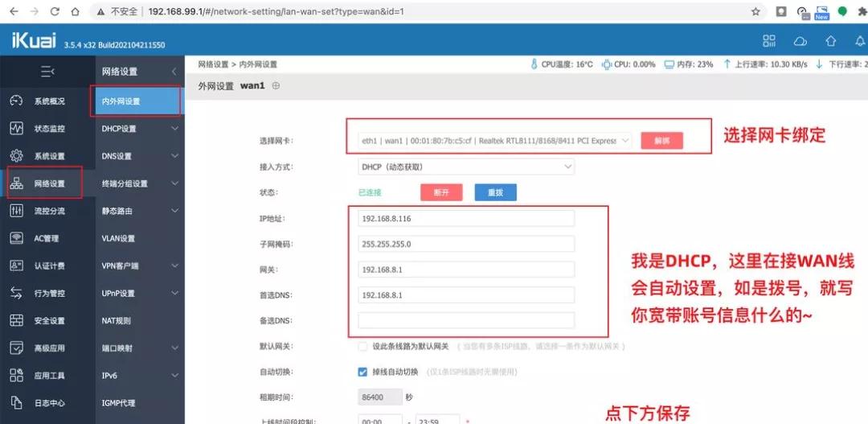Add a WAN line with plus icon beside wan1
Screen dimensions: 868x424
(276, 86)
